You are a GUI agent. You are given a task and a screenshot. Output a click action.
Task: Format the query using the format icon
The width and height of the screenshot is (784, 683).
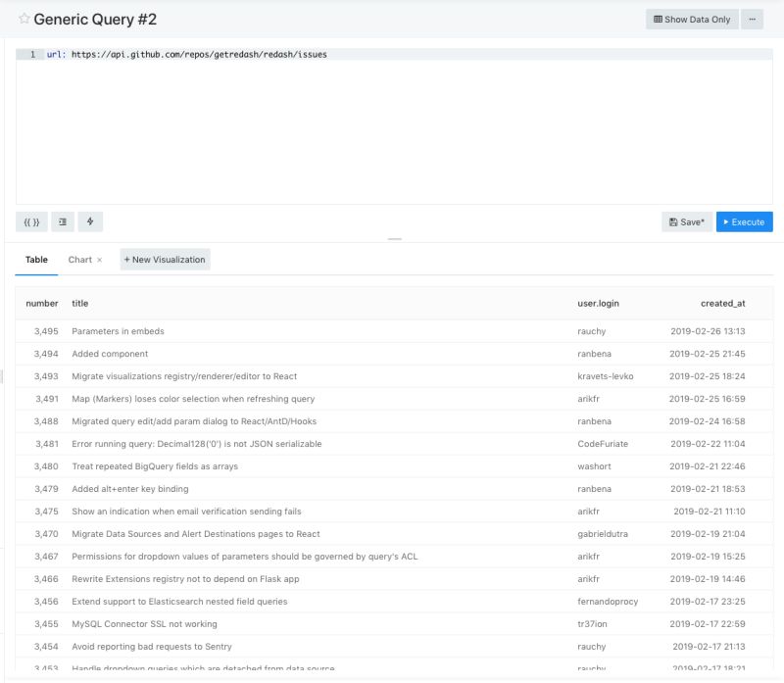(62, 221)
